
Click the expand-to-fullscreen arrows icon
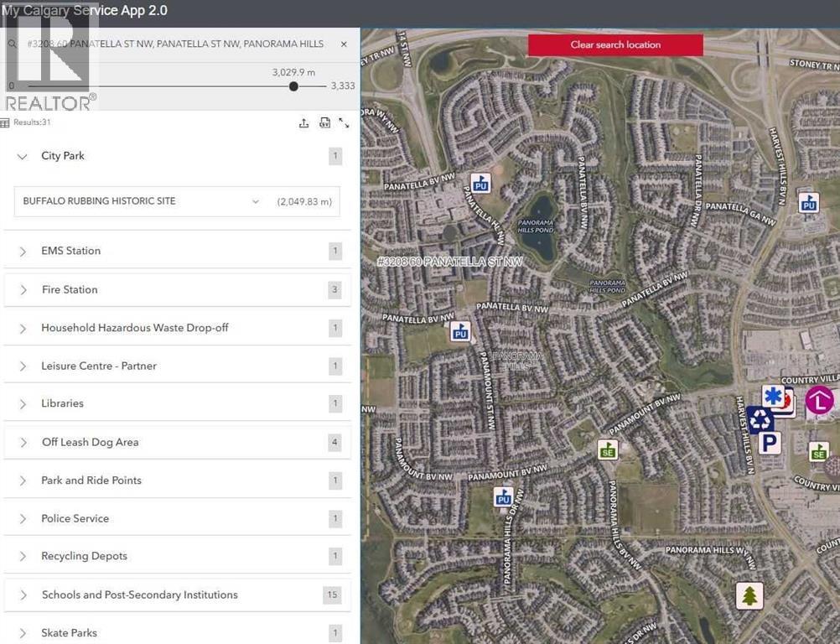tap(345, 123)
